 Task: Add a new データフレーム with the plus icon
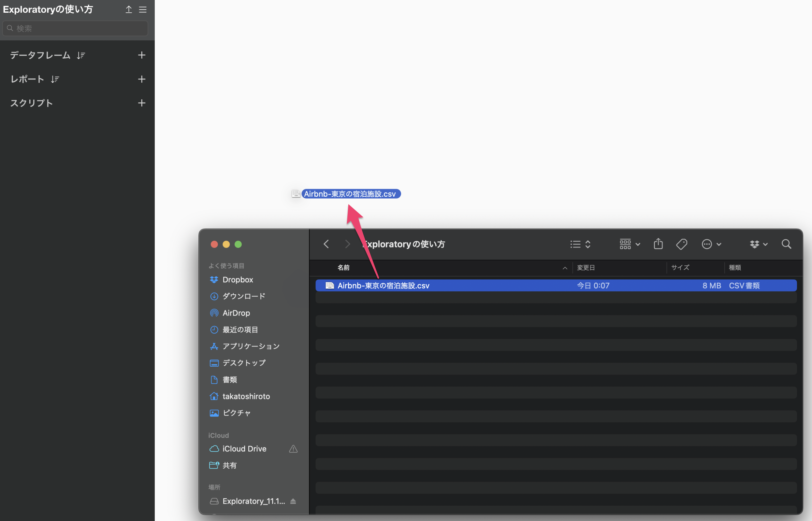[x=142, y=55]
